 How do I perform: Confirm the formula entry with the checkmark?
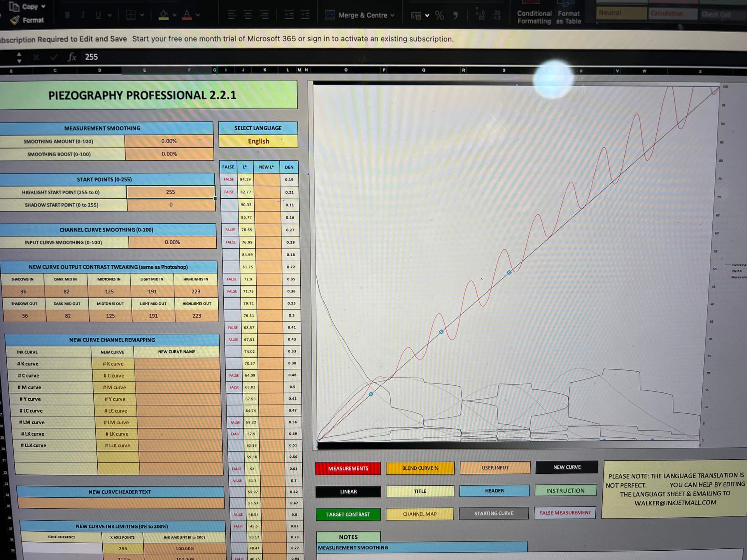[x=54, y=58]
